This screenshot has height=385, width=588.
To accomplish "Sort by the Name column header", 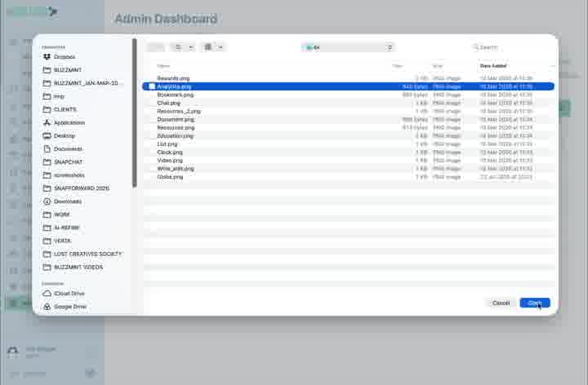I will 163,66.
